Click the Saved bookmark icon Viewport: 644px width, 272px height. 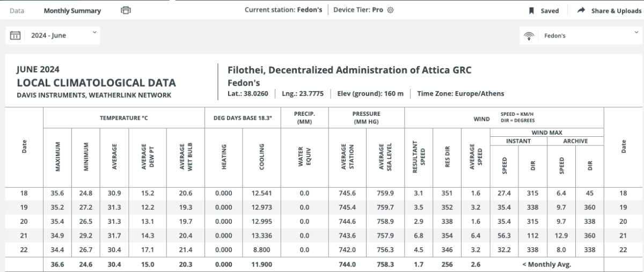point(531,11)
